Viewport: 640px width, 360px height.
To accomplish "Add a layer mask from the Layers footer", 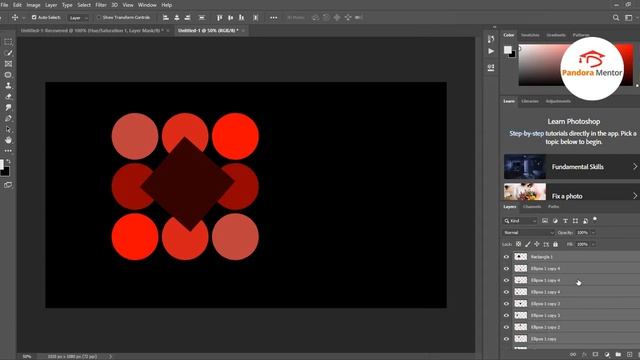I will click(x=596, y=355).
